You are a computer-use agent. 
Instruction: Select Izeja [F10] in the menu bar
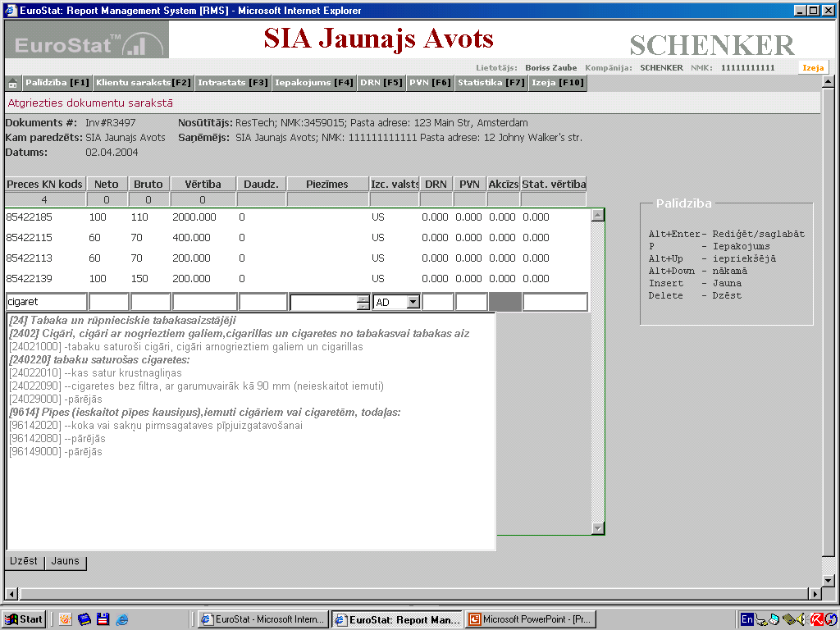click(x=558, y=83)
